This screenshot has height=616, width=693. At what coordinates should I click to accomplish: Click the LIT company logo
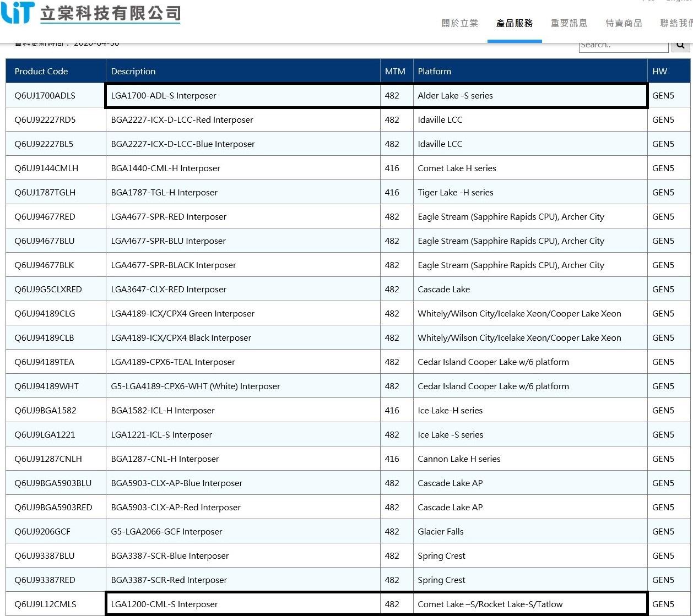pos(18,13)
